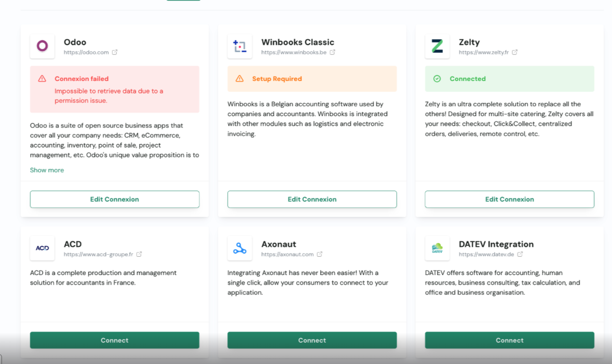
Task: Click the Zelty logo icon
Action: coord(437,47)
